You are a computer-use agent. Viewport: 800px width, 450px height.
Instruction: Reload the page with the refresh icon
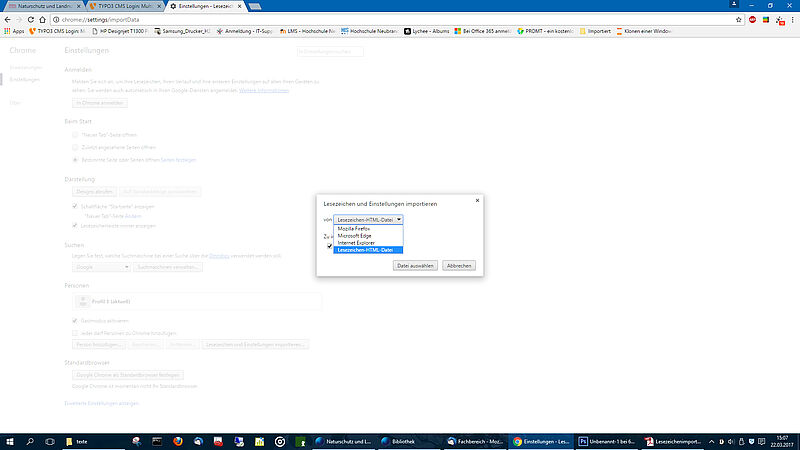31,19
